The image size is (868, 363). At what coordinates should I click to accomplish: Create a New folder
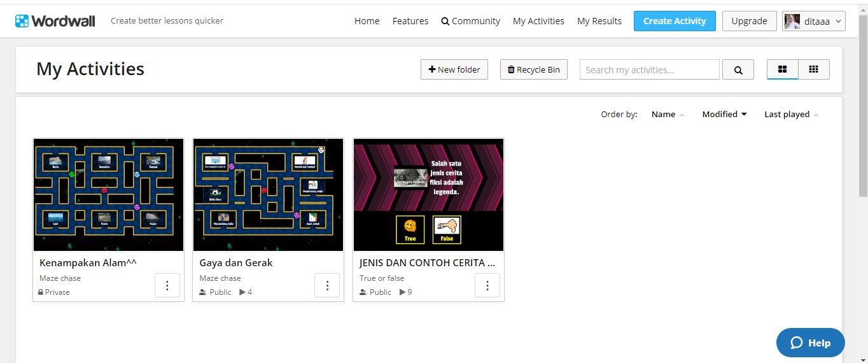pyautogui.click(x=454, y=70)
